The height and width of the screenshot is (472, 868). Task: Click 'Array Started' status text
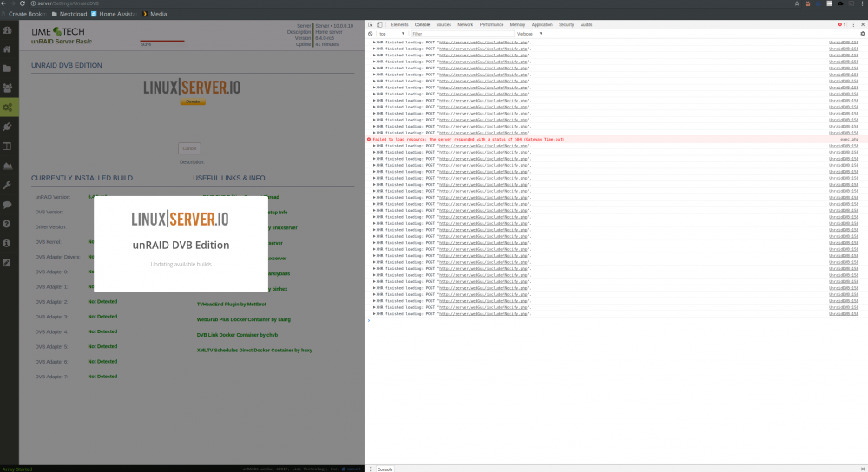point(17,469)
